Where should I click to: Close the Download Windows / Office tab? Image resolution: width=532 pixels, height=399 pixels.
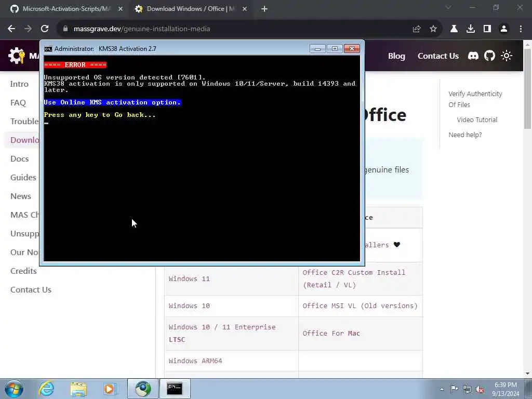coord(245,9)
